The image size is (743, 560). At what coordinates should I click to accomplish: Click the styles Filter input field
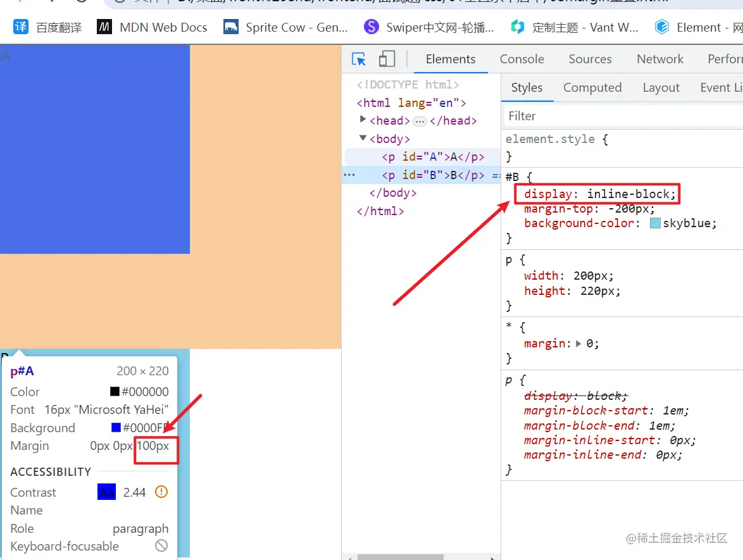[621, 116]
